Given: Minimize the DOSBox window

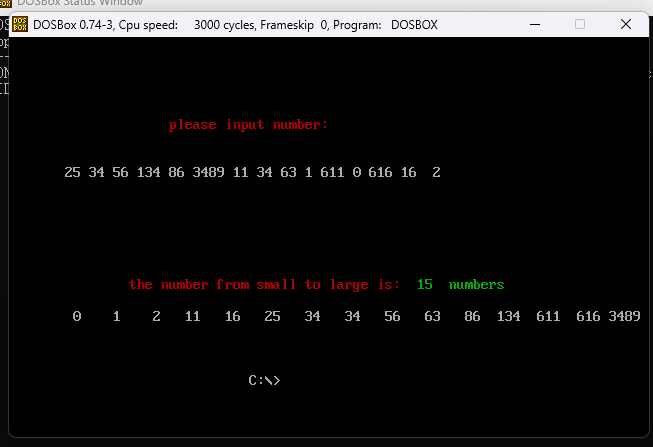Looking at the screenshot, I should click(535, 25).
